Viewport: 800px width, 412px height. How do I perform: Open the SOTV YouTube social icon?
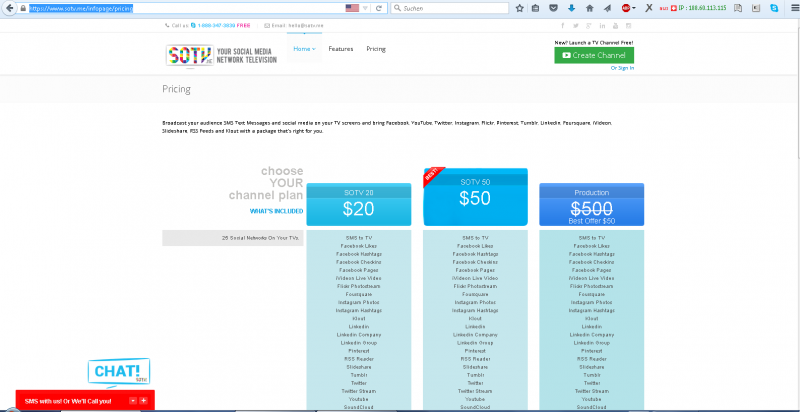tap(616, 25)
